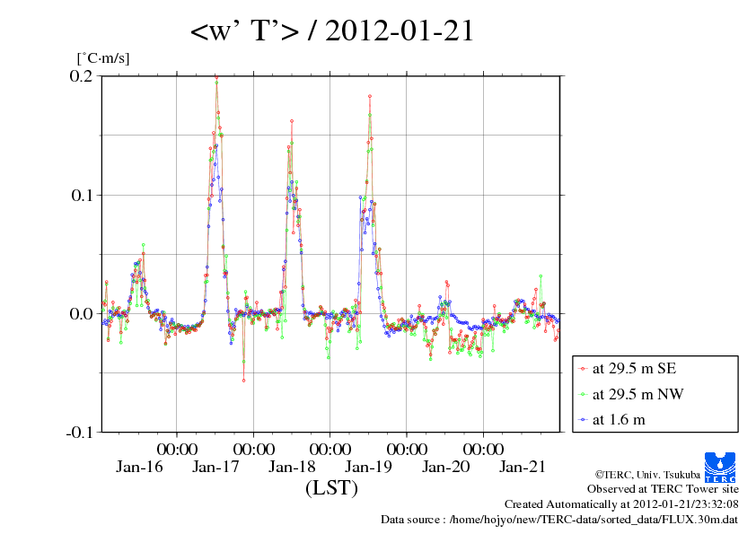Click the red marker in the legend
This screenshot has height=534, width=756.
click(x=583, y=369)
